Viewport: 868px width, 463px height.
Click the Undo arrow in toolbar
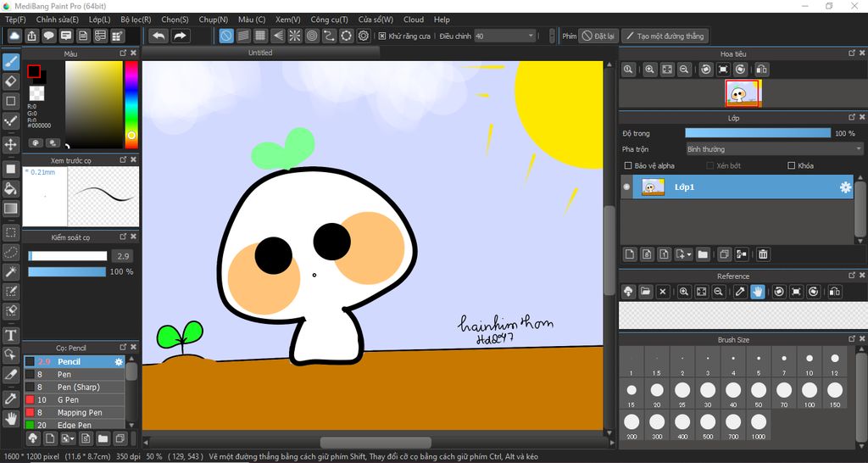(x=159, y=36)
